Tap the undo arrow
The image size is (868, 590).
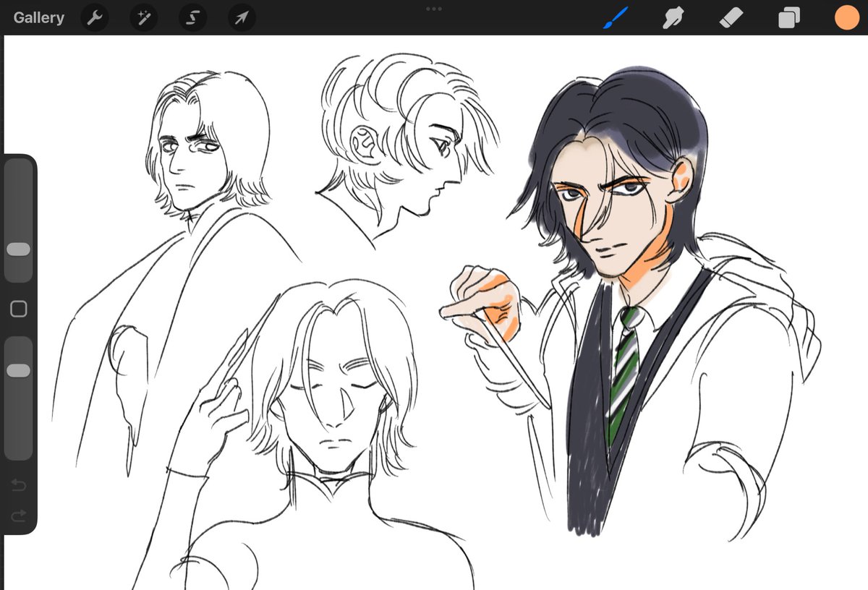click(x=20, y=486)
